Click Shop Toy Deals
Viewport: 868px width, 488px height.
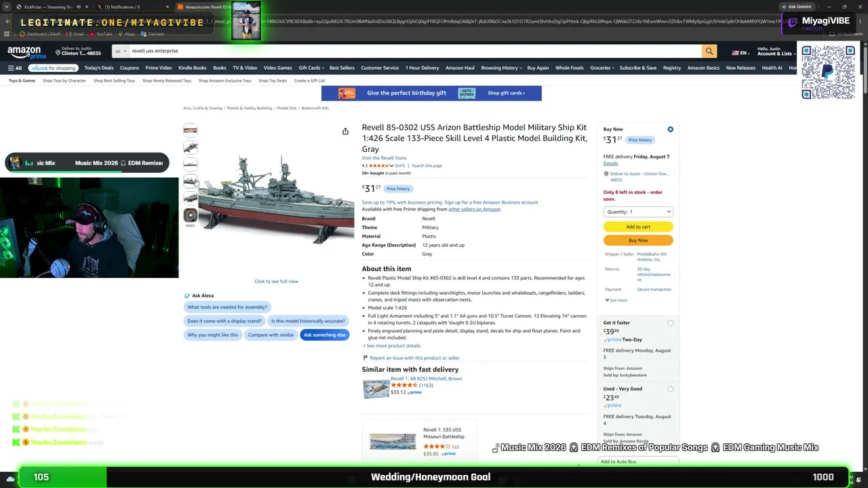[273, 81]
